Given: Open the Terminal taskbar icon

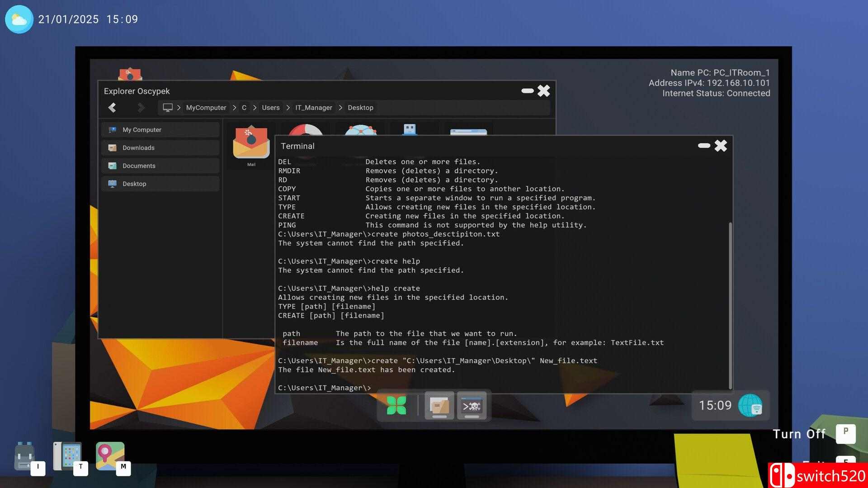Looking at the screenshot, I should click(472, 405).
